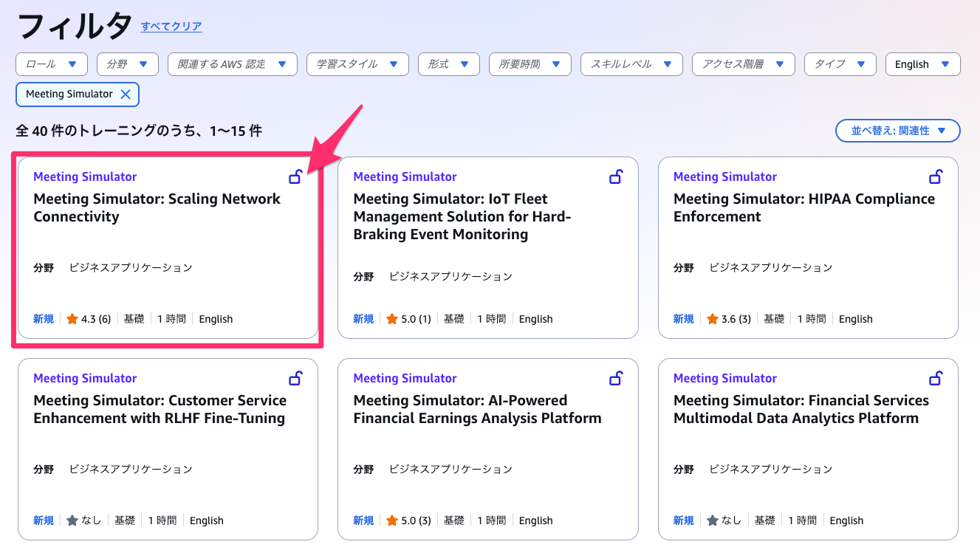Viewport: 980px width, 553px height.
Task: Click the unlock icon on AI-Powered Financial Earnings card
Action: pos(615,378)
